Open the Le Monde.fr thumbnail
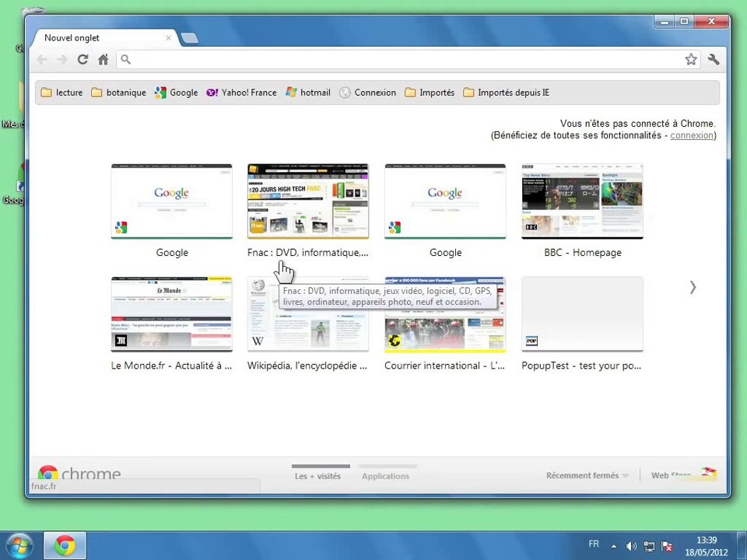Viewport: 747px width, 560px height. [171, 314]
